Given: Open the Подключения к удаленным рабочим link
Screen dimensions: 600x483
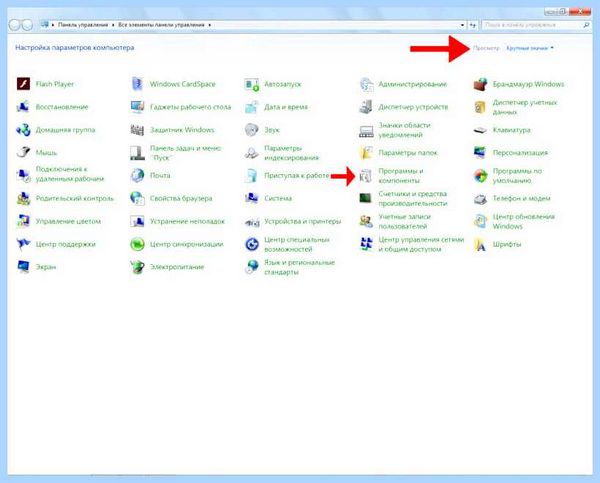Looking at the screenshot, I should [70, 174].
